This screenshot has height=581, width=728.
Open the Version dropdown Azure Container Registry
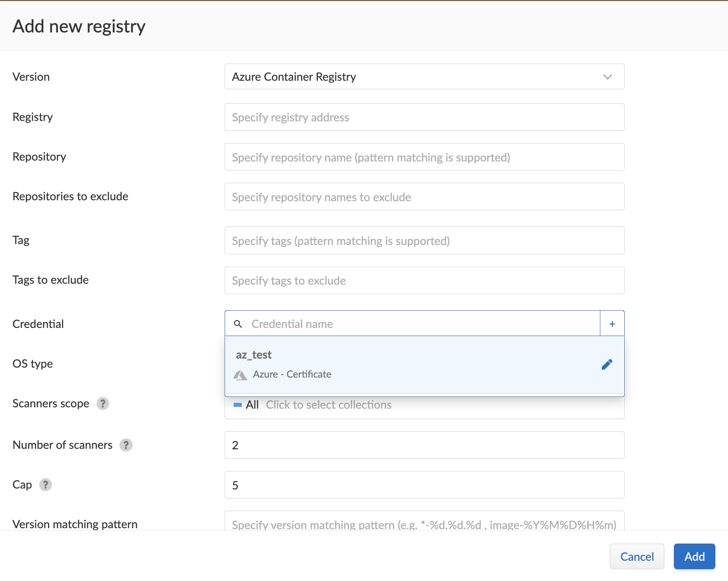tap(424, 77)
